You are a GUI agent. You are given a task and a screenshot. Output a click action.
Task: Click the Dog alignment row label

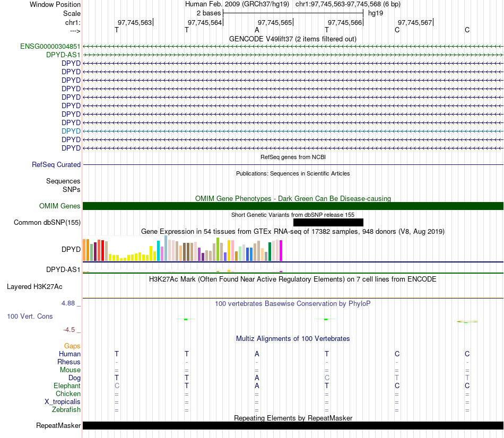pos(74,378)
